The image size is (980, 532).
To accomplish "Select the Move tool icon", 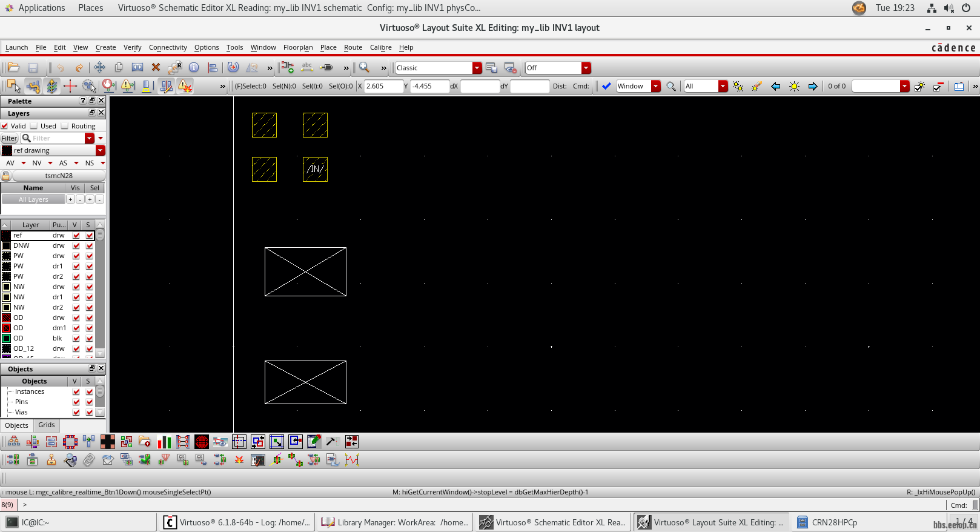I will click(99, 67).
